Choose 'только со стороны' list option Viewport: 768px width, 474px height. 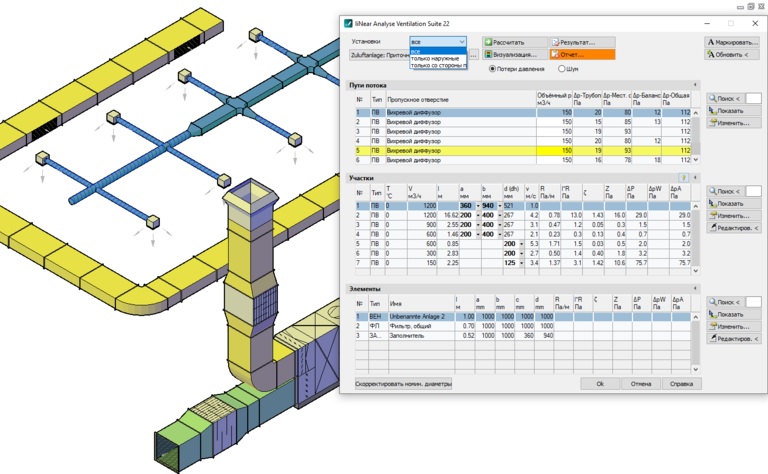(437, 65)
